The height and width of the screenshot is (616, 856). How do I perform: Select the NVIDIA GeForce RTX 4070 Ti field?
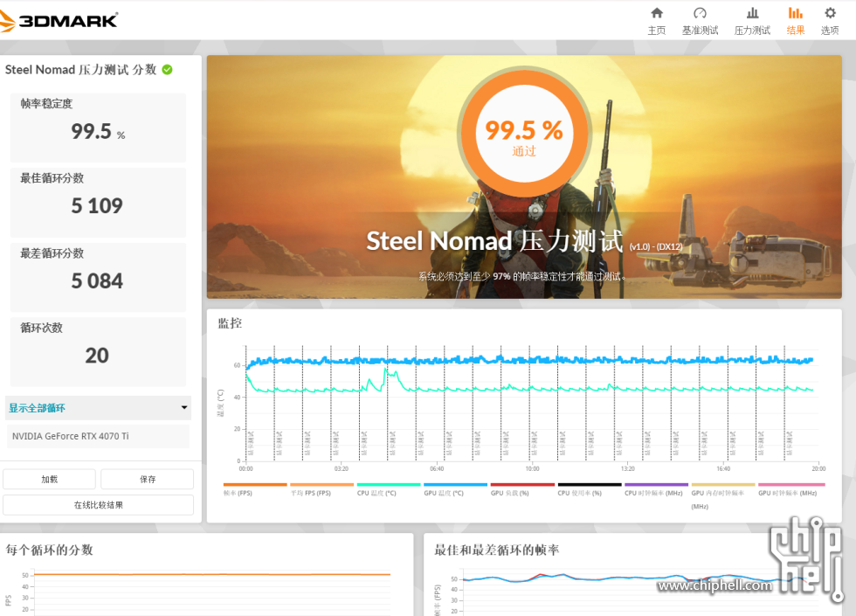[x=98, y=436]
